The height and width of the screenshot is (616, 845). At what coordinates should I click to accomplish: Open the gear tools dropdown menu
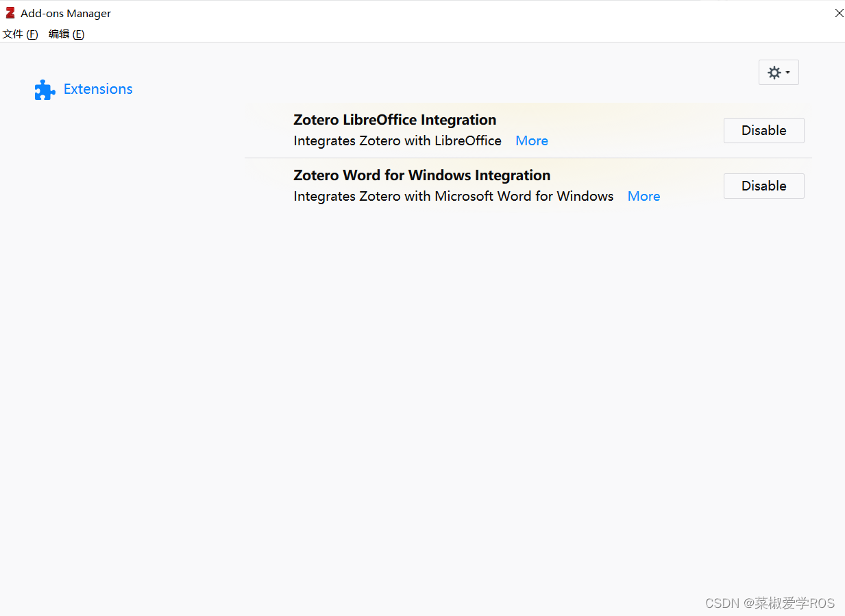point(779,73)
